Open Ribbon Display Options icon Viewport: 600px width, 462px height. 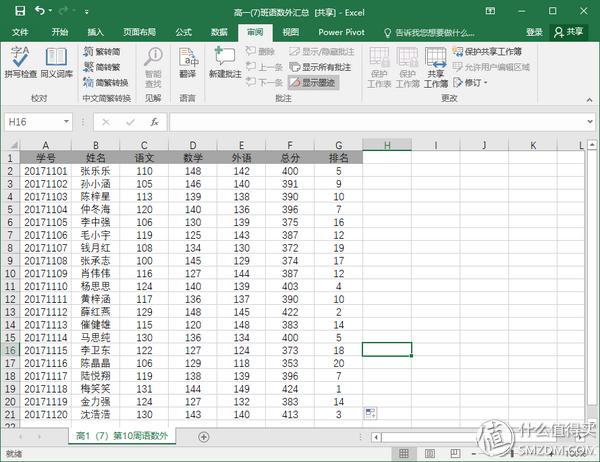point(490,11)
